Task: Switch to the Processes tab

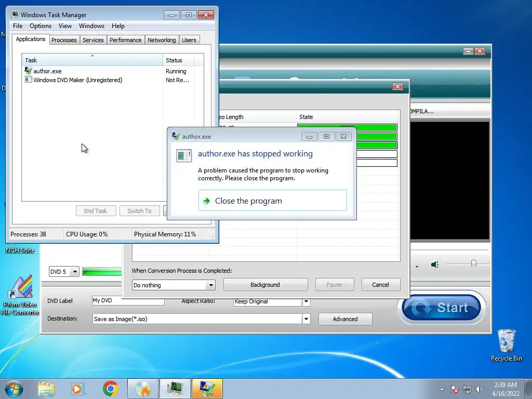Action: [64, 40]
